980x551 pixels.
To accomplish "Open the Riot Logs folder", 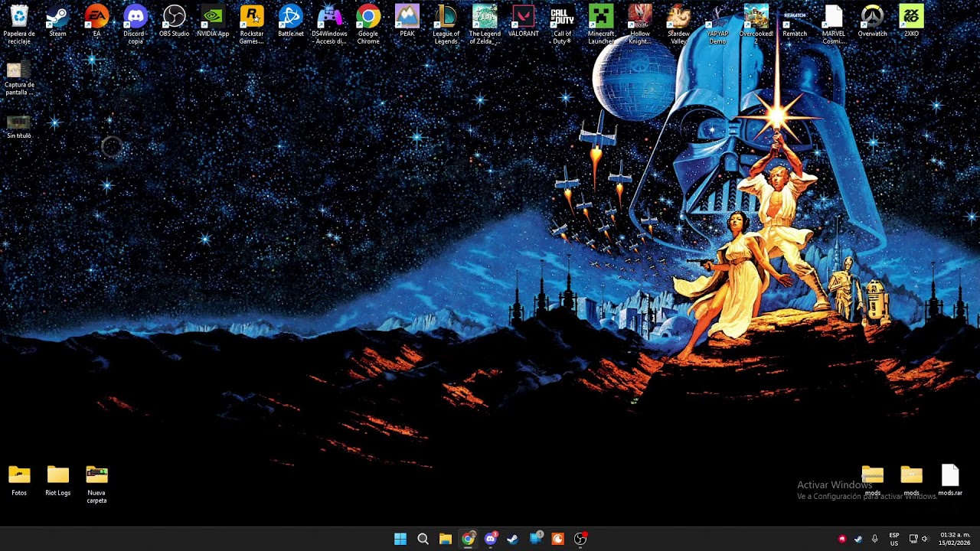I will [x=58, y=481].
